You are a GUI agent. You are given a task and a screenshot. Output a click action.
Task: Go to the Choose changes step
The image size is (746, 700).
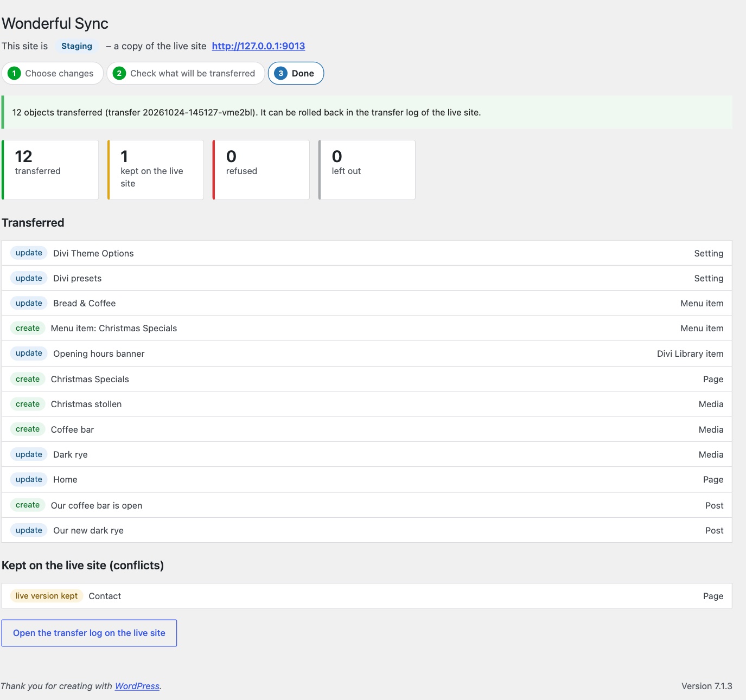[53, 73]
